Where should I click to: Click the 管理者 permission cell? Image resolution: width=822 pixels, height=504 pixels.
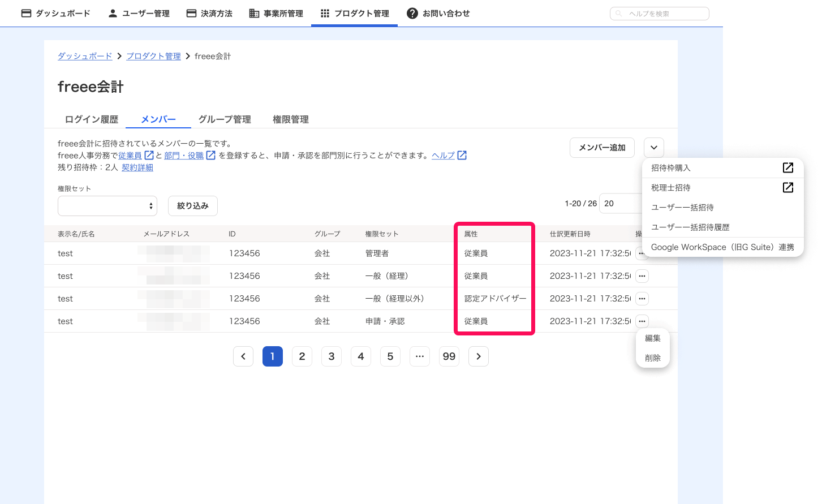pos(377,253)
